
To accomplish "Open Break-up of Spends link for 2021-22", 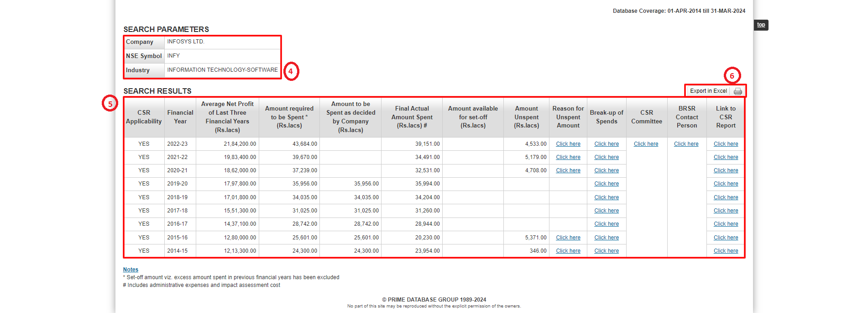I will (x=607, y=157).
